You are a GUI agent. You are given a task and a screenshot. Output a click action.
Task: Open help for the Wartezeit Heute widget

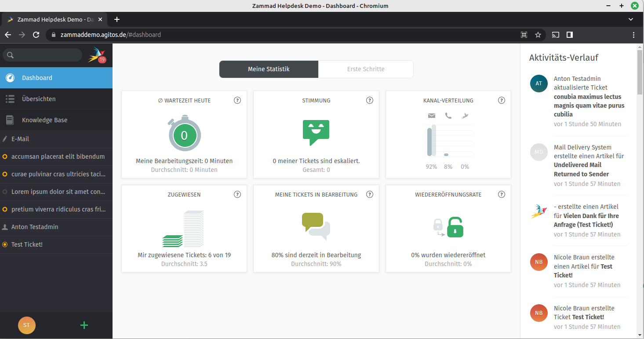237,100
